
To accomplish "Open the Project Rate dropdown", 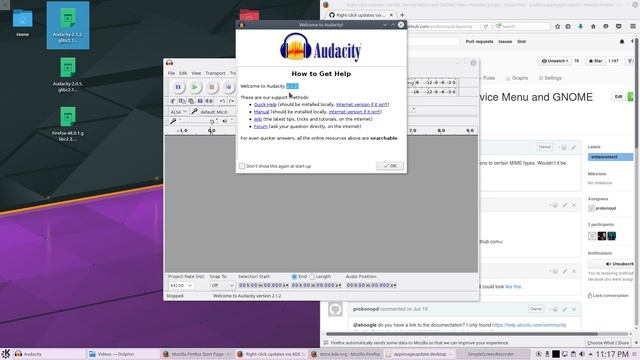I will (x=181, y=285).
